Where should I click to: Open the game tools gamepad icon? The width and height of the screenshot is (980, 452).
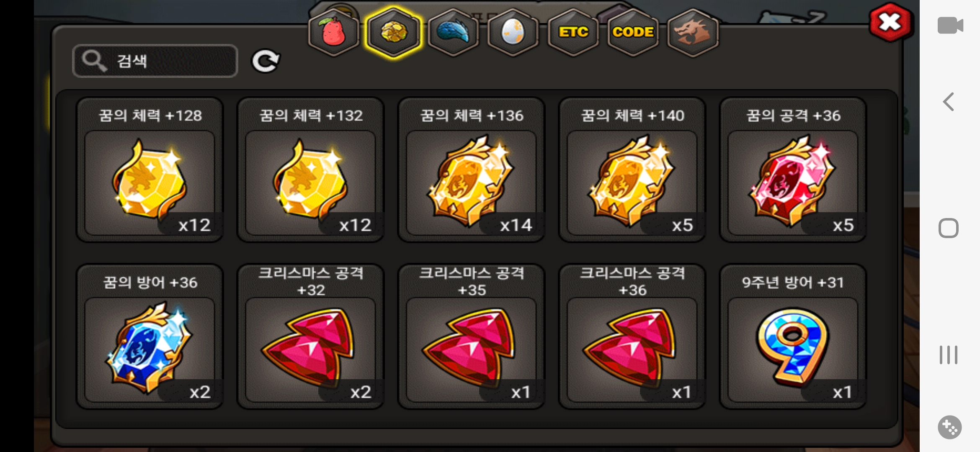coord(949,427)
